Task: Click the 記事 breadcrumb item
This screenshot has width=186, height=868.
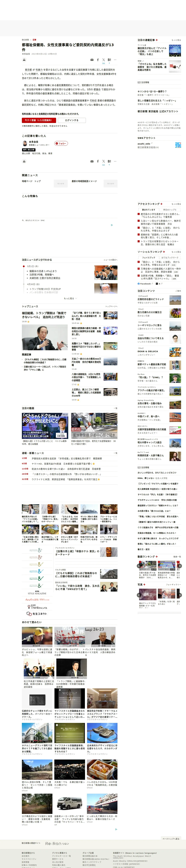Action: coord(34,40)
